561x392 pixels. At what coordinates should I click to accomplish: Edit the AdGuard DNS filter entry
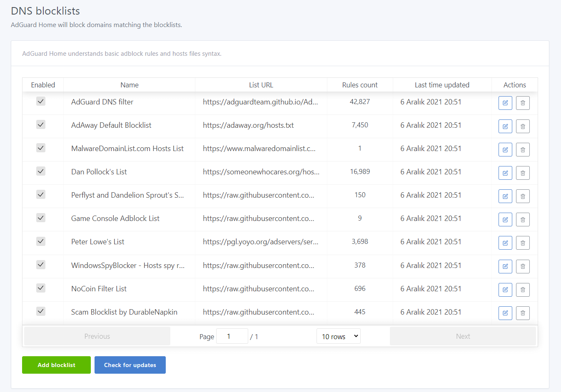[505, 103]
